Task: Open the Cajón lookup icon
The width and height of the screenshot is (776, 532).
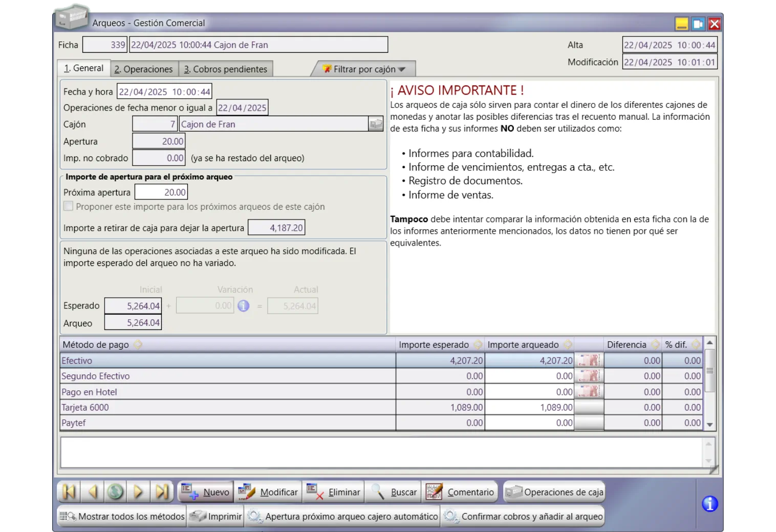Action: coord(376,124)
